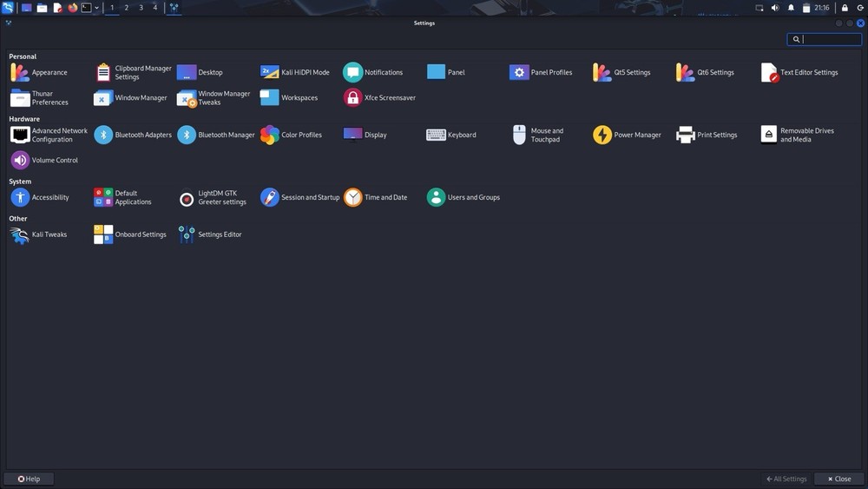
Task: Open Qt5 Settings
Action: pyautogui.click(x=621, y=73)
